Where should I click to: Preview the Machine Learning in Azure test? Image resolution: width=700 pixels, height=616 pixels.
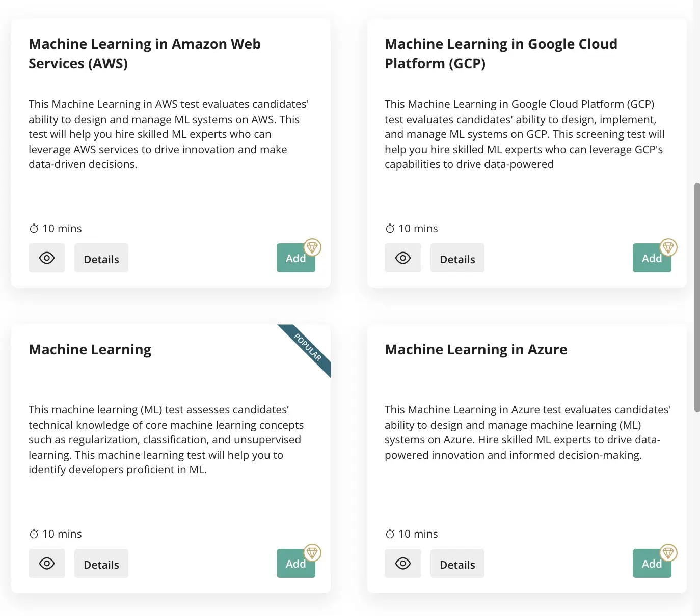point(402,564)
